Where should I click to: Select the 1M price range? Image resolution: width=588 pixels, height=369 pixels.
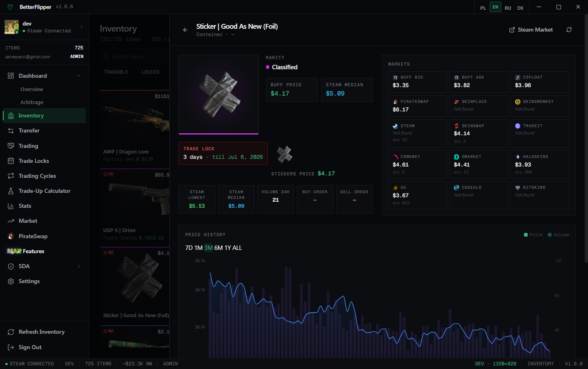click(x=198, y=248)
